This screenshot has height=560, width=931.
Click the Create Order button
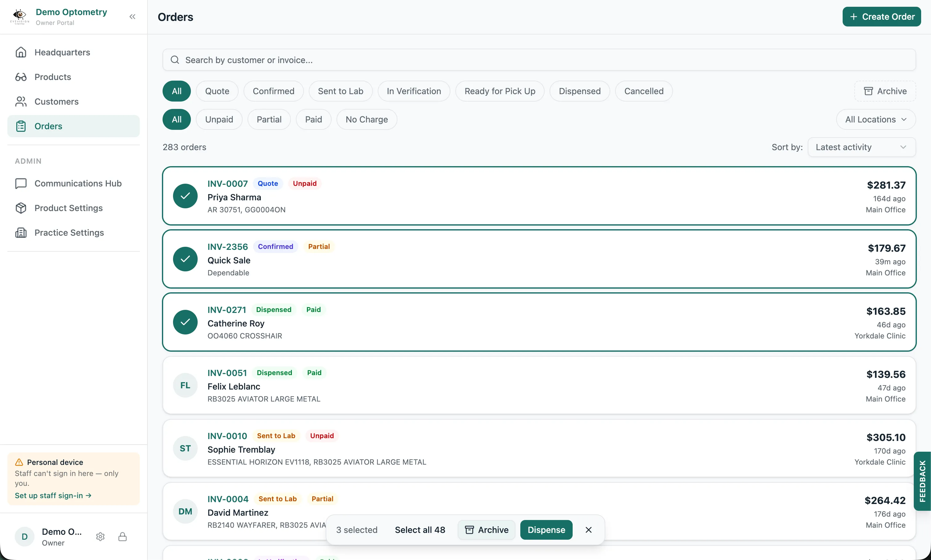881,17
